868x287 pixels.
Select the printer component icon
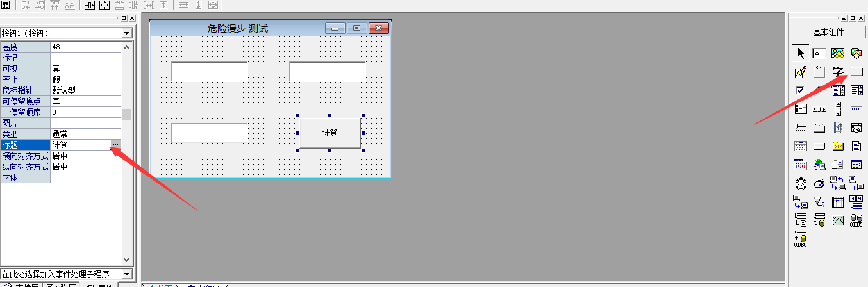tap(819, 184)
